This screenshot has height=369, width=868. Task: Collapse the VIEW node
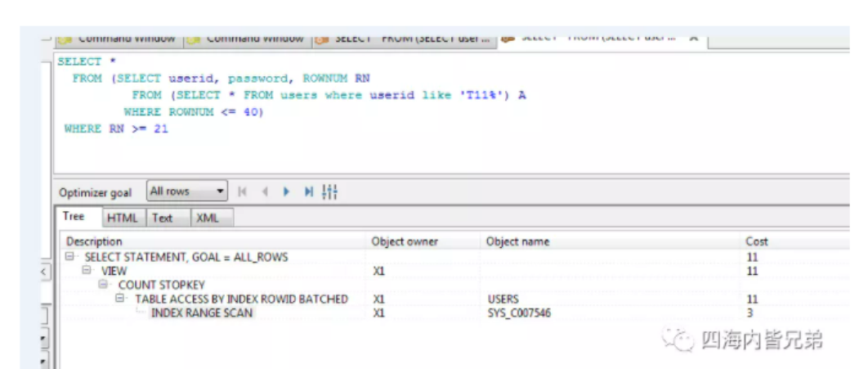(87, 270)
